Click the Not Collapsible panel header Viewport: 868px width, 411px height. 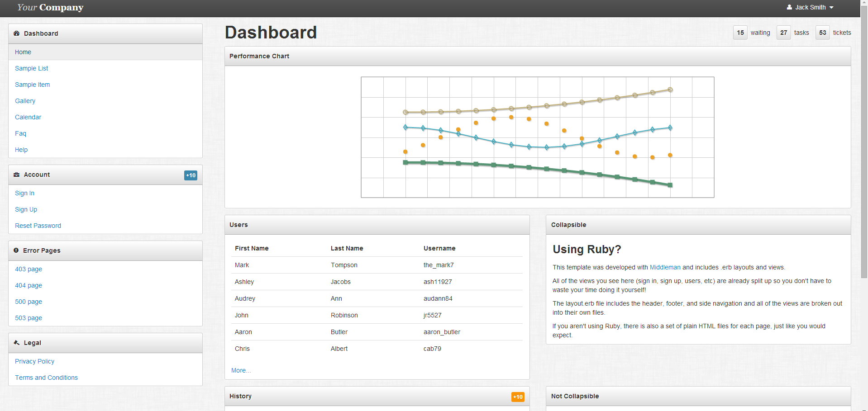pos(698,396)
